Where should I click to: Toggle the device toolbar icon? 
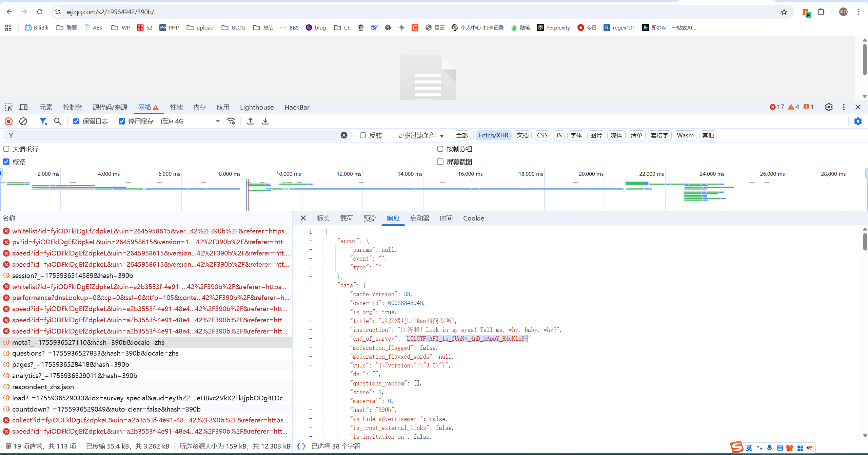point(23,107)
